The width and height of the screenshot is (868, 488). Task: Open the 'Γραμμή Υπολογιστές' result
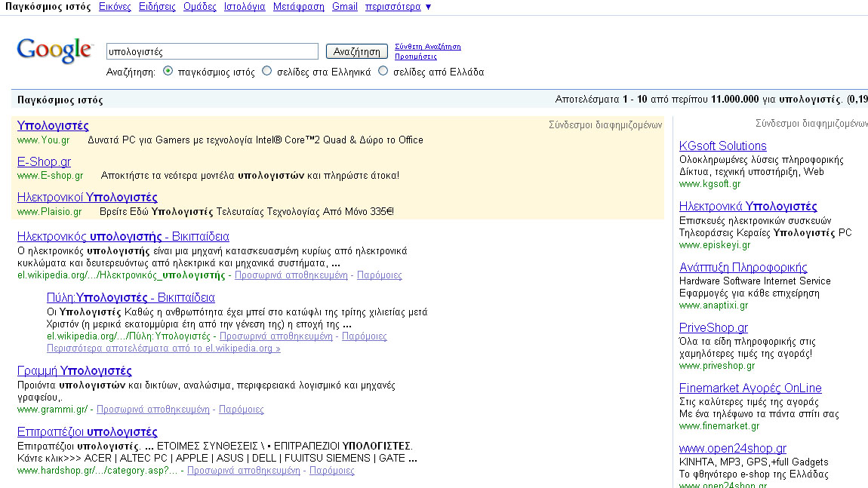[x=75, y=370]
